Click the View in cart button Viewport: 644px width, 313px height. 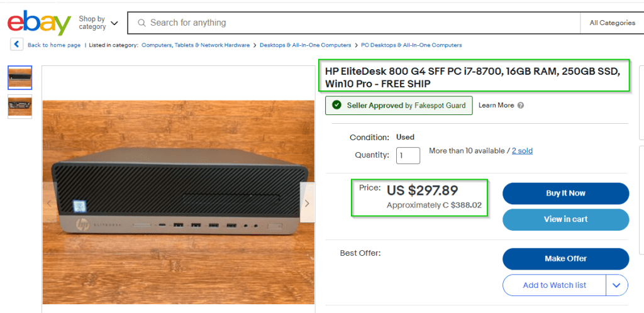[x=565, y=219]
